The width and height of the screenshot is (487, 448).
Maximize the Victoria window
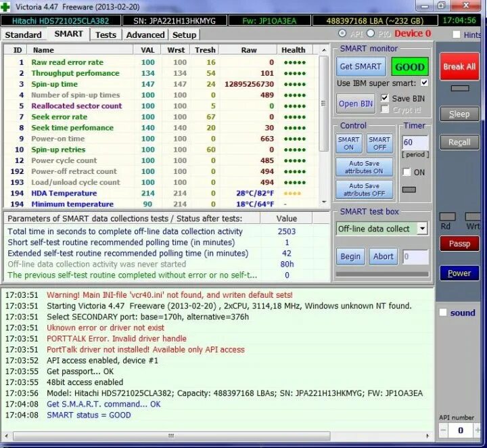coord(442,5)
